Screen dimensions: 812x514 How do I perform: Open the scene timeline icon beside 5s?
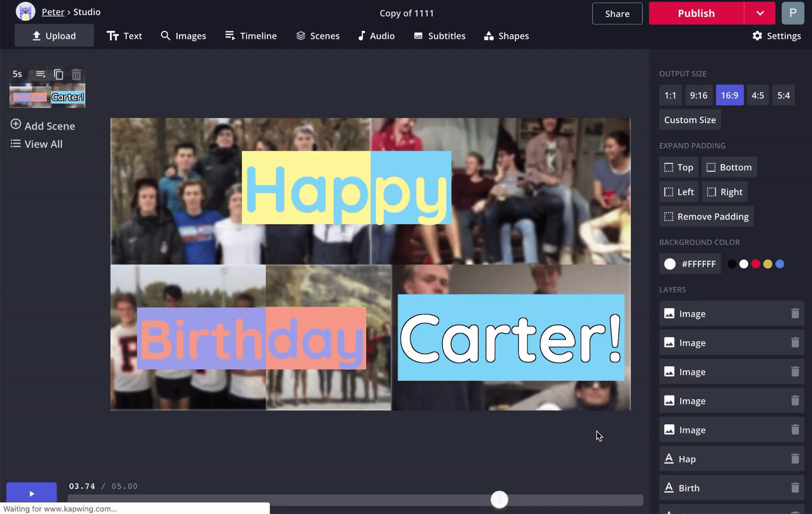(40, 75)
